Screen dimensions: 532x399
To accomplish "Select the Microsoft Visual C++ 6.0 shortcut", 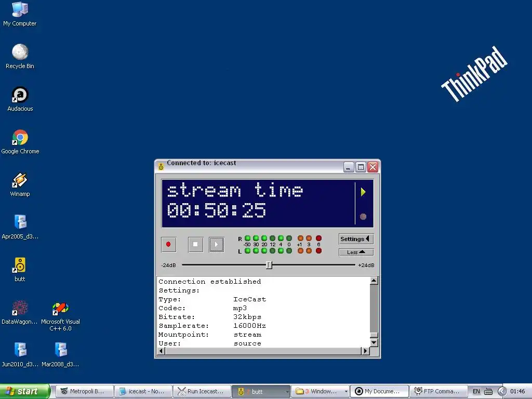I will [60, 315].
